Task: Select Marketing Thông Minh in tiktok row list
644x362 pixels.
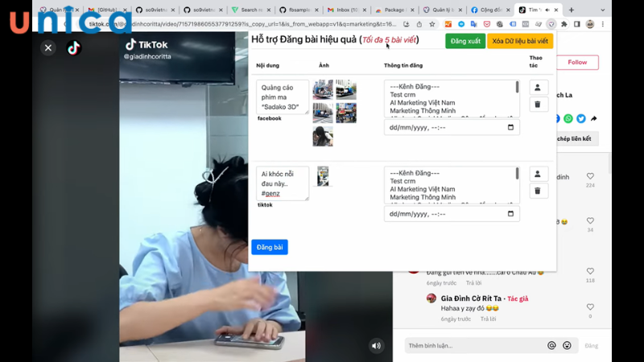Action: 423,197
